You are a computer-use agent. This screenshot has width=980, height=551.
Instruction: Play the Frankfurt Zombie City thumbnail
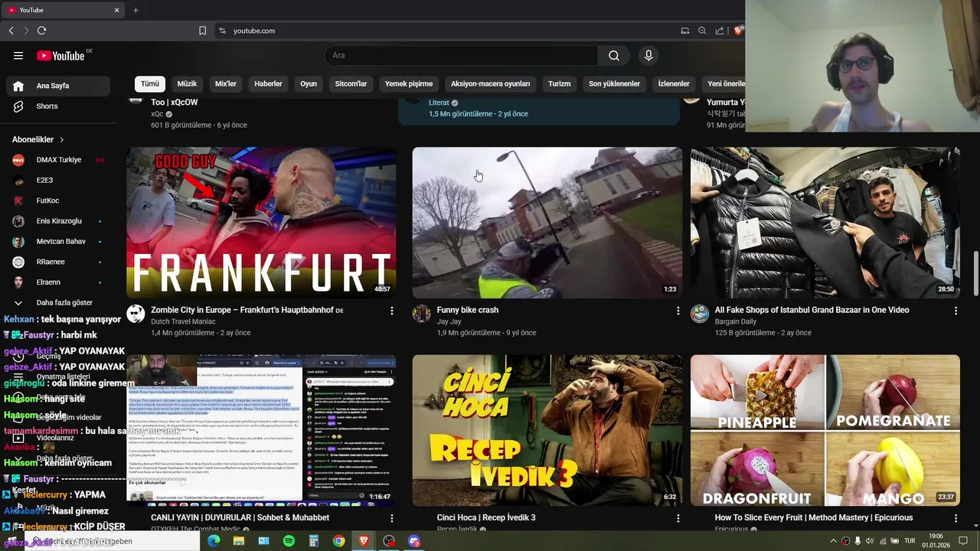click(261, 223)
